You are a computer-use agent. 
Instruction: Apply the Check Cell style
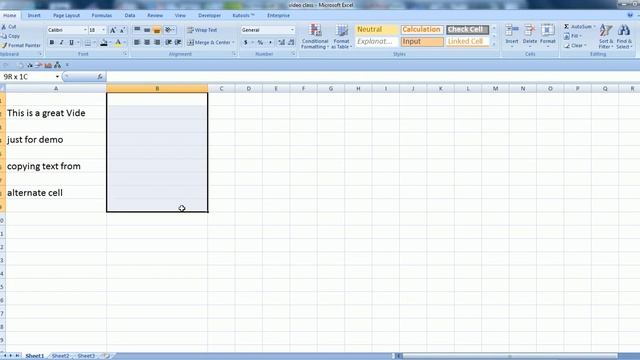click(467, 29)
